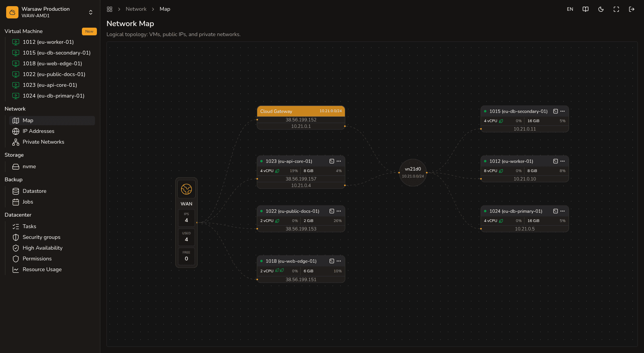Open the console icon on 1012 eu-worker-01 node
The image size is (644, 353).
556,161
